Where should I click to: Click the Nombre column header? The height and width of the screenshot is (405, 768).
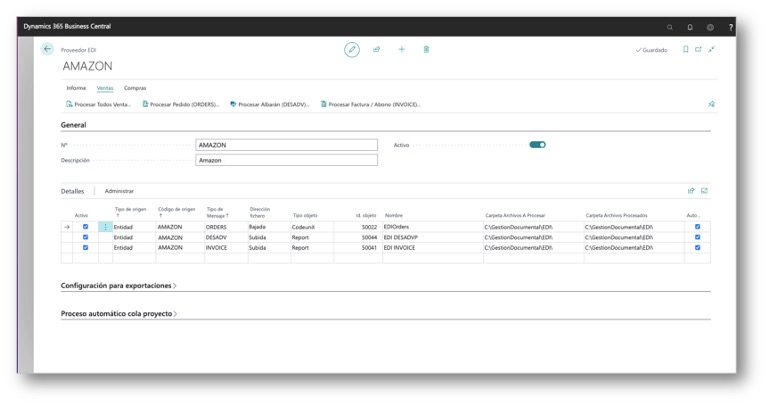click(x=394, y=215)
